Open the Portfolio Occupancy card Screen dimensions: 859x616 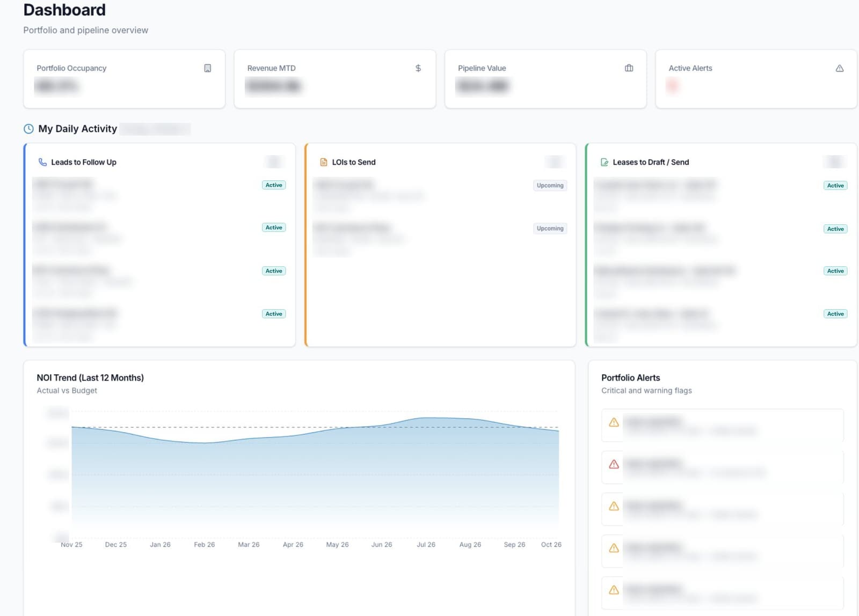coord(124,79)
